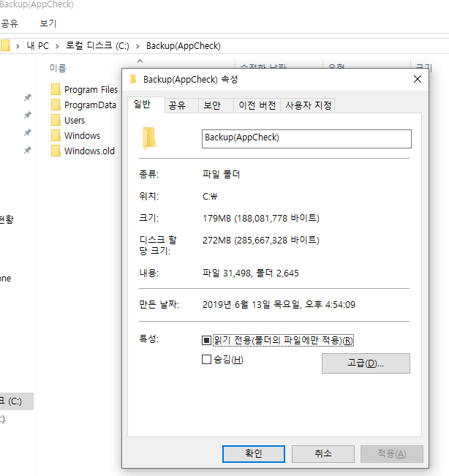This screenshot has height=476, width=449.
Task: Click ProgramData name text
Action: [90, 105]
